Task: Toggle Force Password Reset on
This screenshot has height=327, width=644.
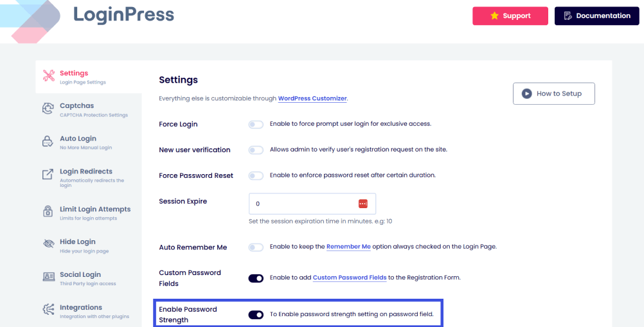Action: [x=256, y=175]
